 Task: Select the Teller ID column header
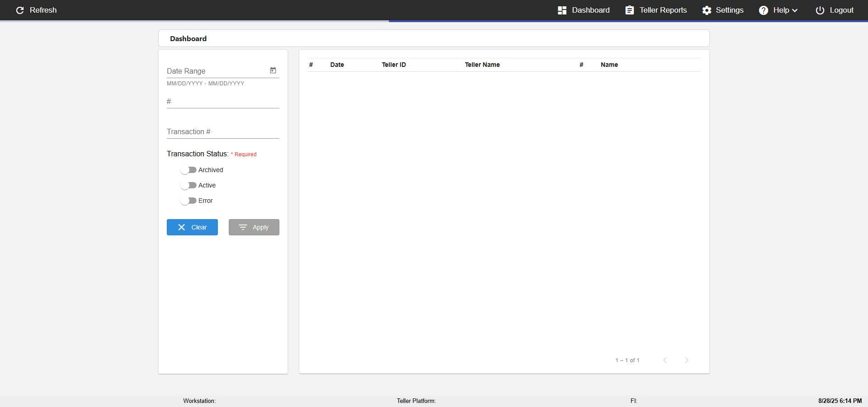click(394, 65)
